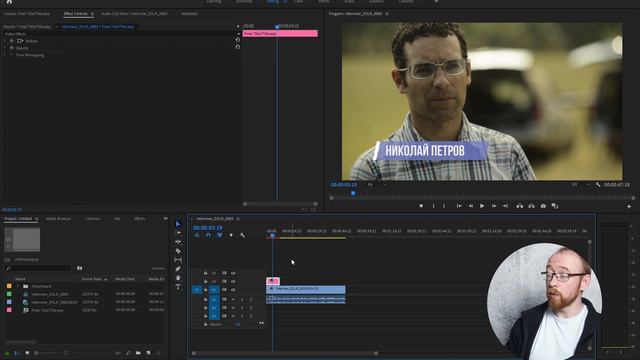This screenshot has height=360, width=640.
Task: Click the Lift button
Action: point(520,206)
